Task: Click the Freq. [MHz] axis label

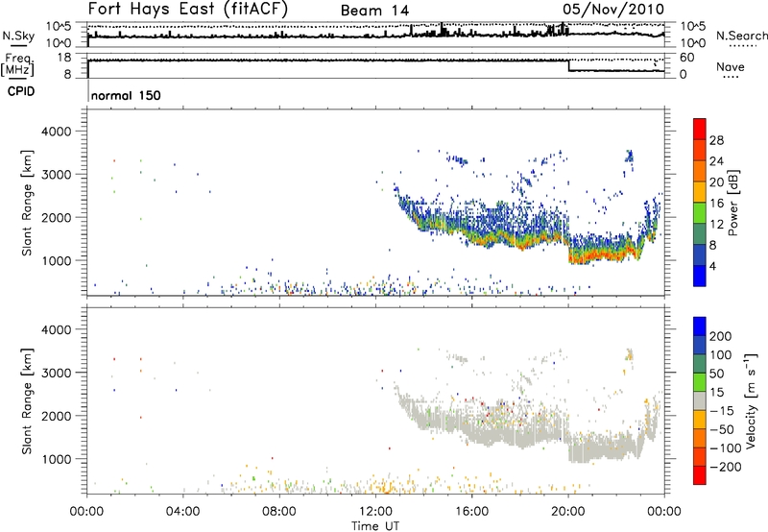Action: click(17, 65)
